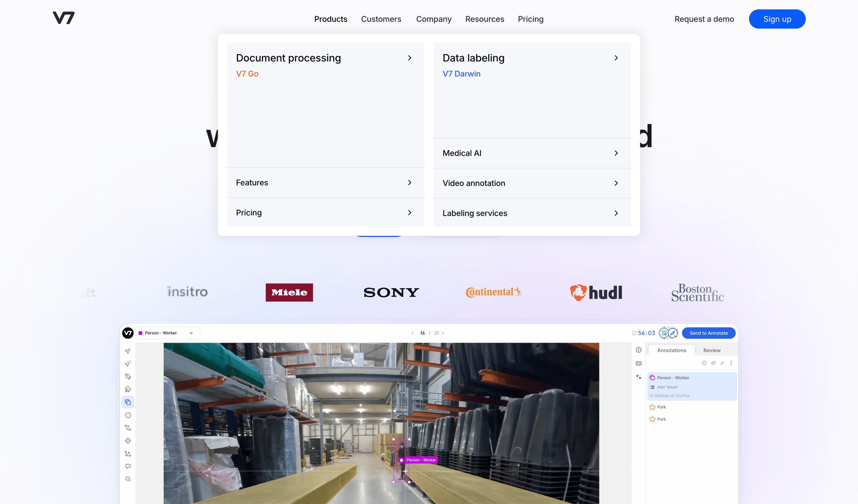Select the active bounding box tool

128,402
